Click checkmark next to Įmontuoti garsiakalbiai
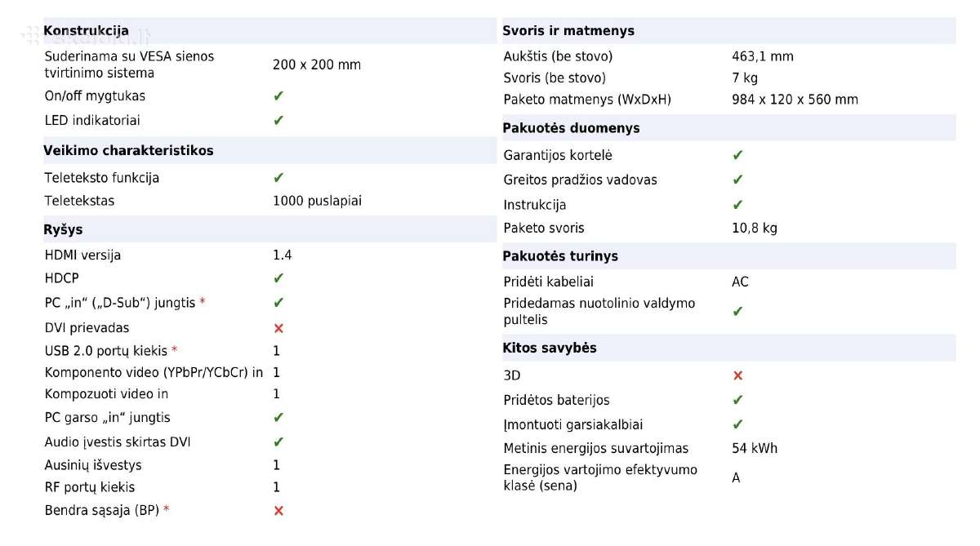The image size is (980, 546). click(x=737, y=424)
